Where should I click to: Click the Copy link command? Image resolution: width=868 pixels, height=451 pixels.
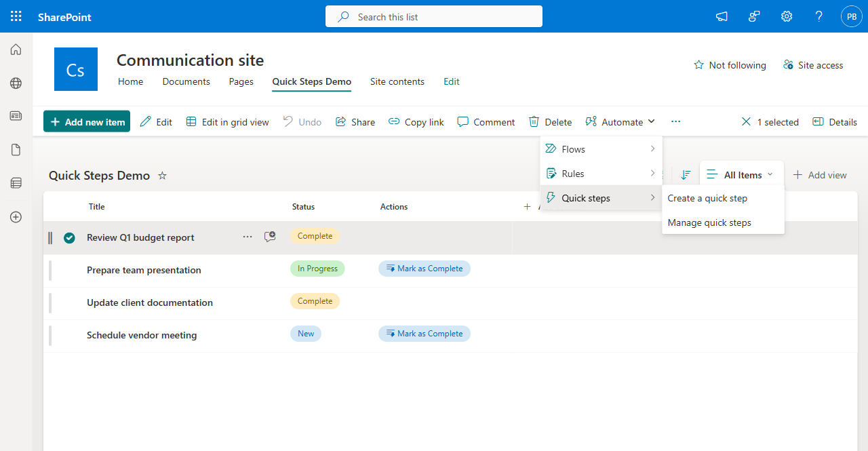point(416,122)
